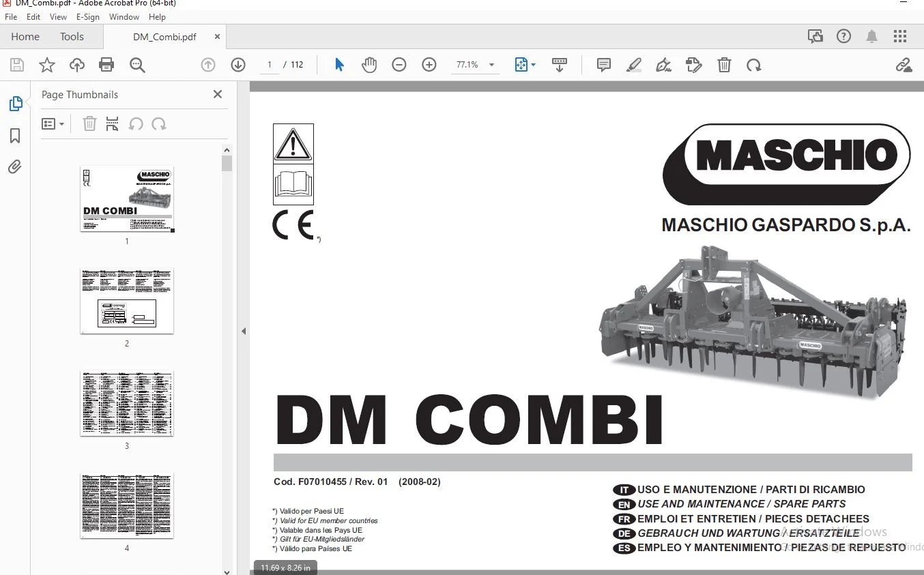Expand the fit page options arrow

click(x=534, y=65)
